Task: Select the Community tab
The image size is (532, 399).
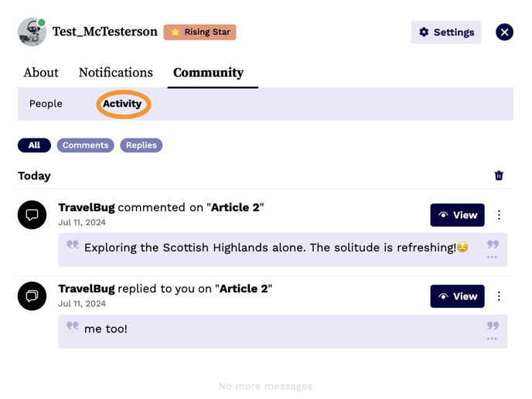Action: click(208, 73)
